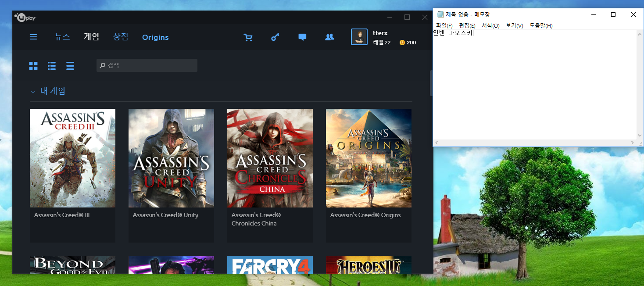The image size is (644, 286).
Task: Switch to compact list view
Action: point(70,66)
